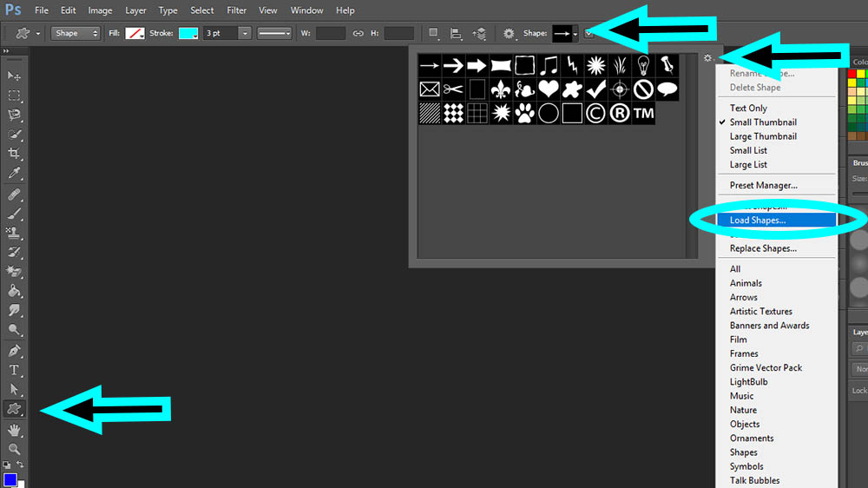Open the stroke width dropdown
868x488 pixels.
pos(245,33)
